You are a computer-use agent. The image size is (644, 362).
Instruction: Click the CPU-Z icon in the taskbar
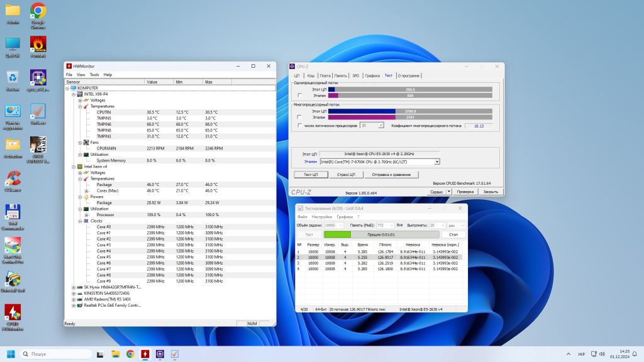coord(160,354)
